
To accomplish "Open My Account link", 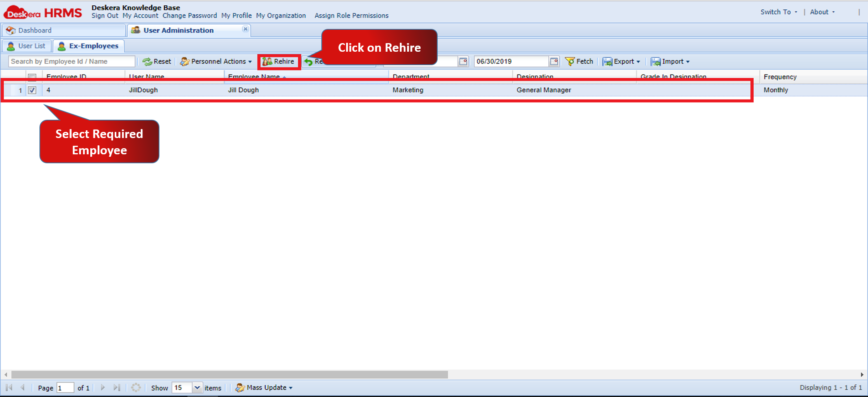I will coord(140,15).
